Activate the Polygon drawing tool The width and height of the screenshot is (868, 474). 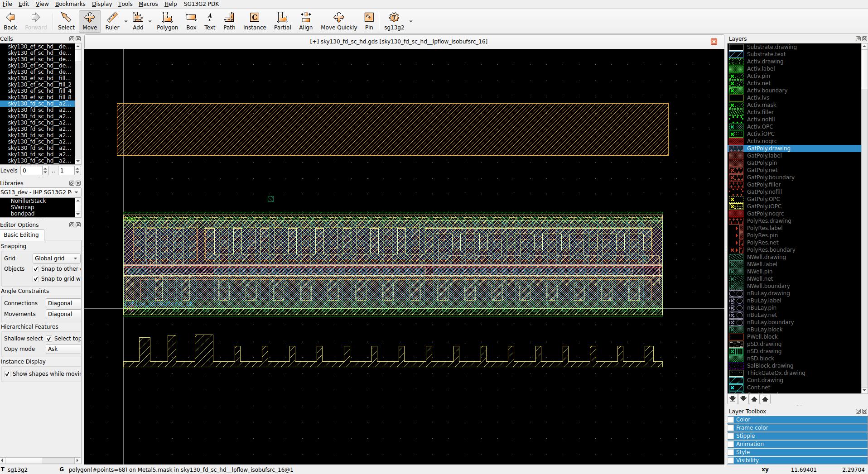[x=167, y=21]
